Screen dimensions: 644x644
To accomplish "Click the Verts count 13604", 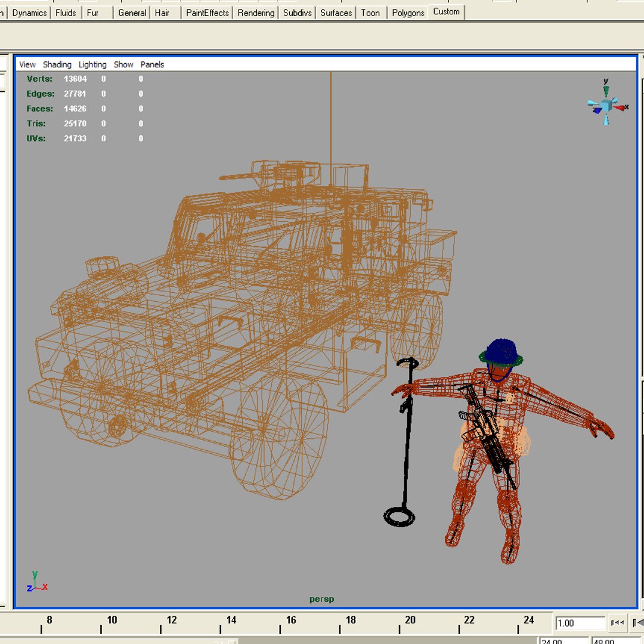I will pyautogui.click(x=75, y=79).
